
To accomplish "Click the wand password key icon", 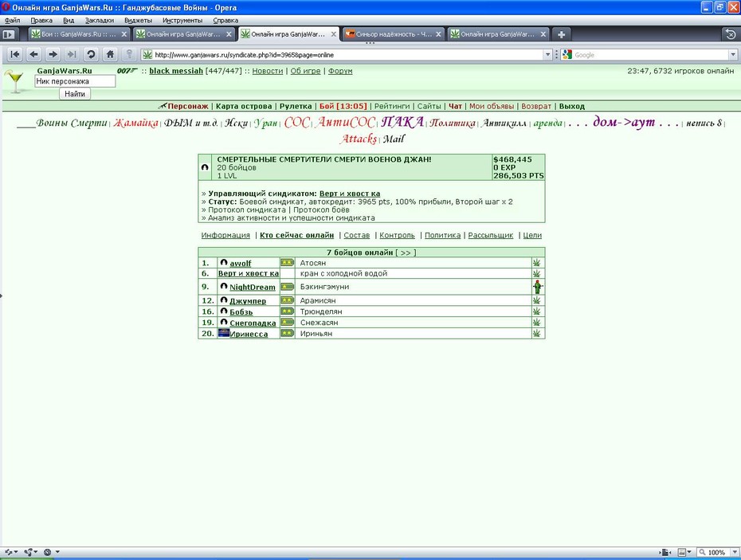I will point(129,54).
